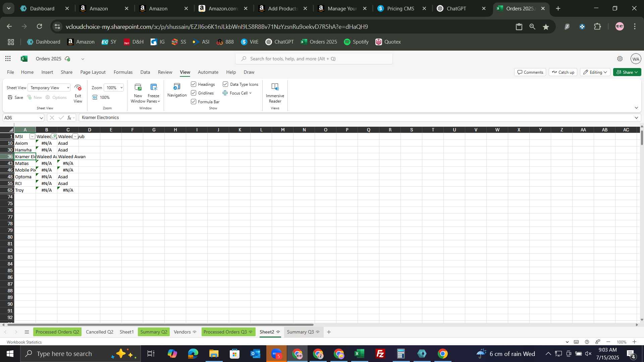644x362 pixels.
Task: Open active filter dropdown on column B
Action: click(x=54, y=136)
